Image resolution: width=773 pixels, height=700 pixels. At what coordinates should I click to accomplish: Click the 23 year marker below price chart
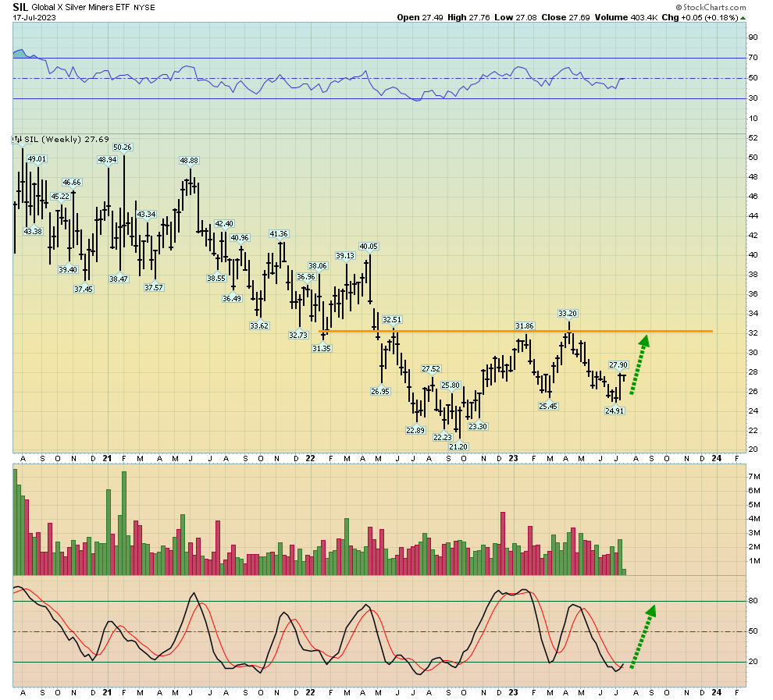coord(513,458)
